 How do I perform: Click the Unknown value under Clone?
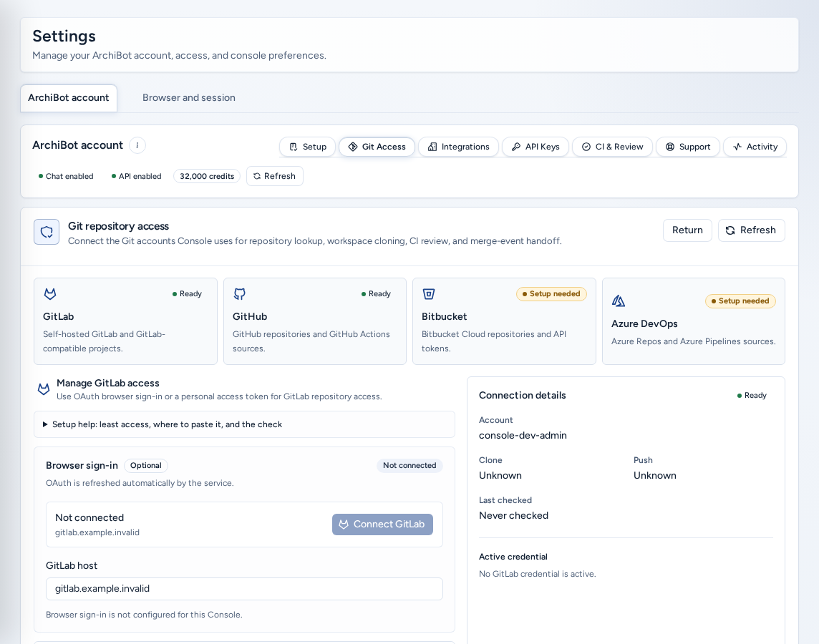point(500,475)
